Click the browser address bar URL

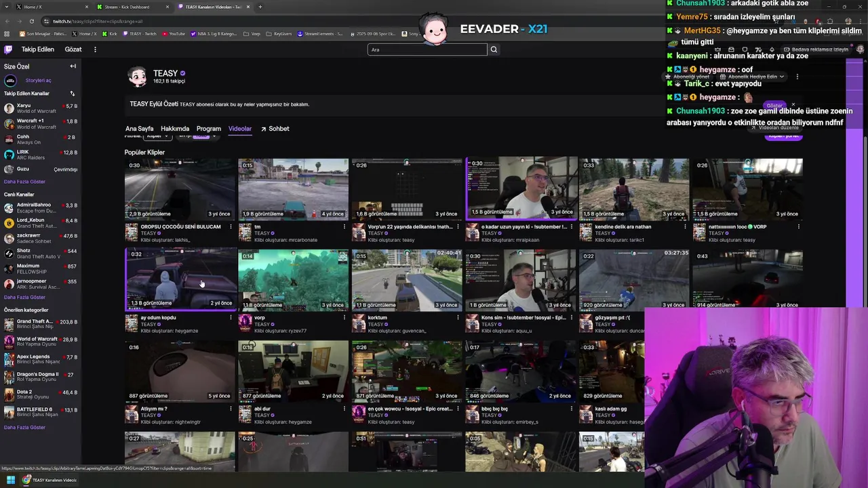point(97,21)
